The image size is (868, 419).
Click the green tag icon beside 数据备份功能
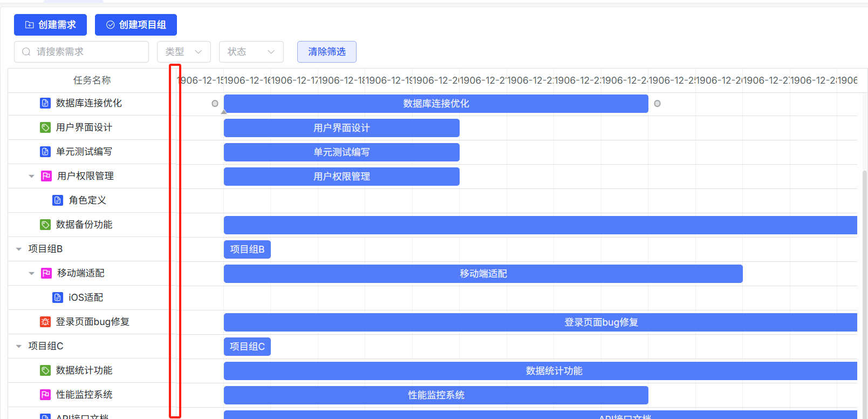45,225
